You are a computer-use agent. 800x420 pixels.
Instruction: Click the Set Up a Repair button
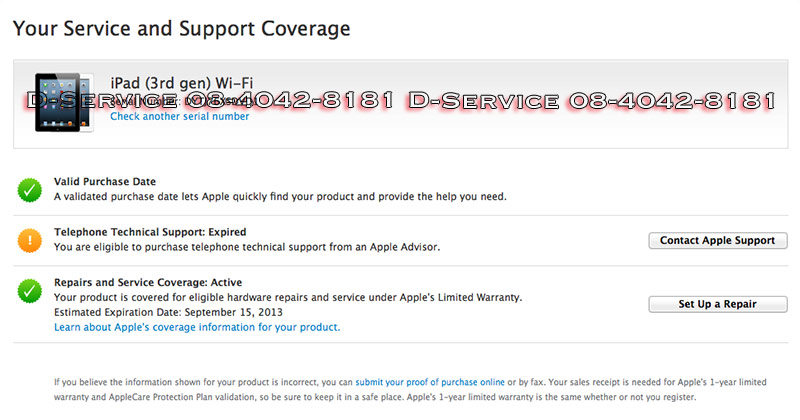(x=718, y=304)
